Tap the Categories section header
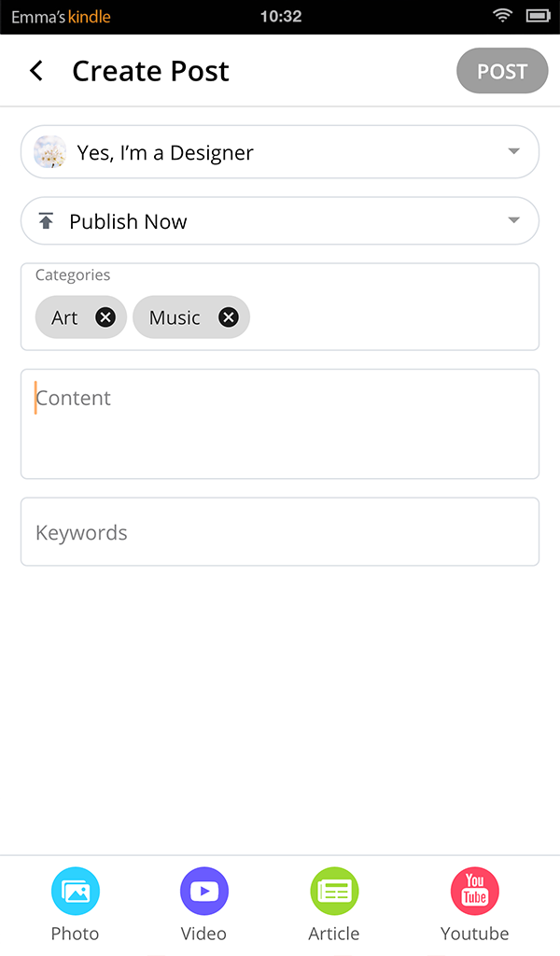 (74, 274)
